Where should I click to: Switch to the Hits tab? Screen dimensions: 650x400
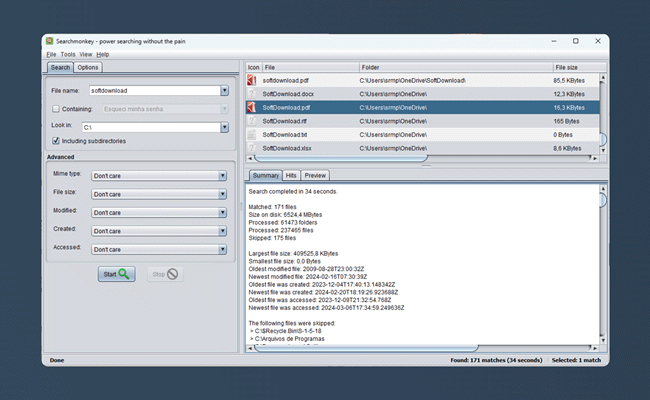click(291, 175)
